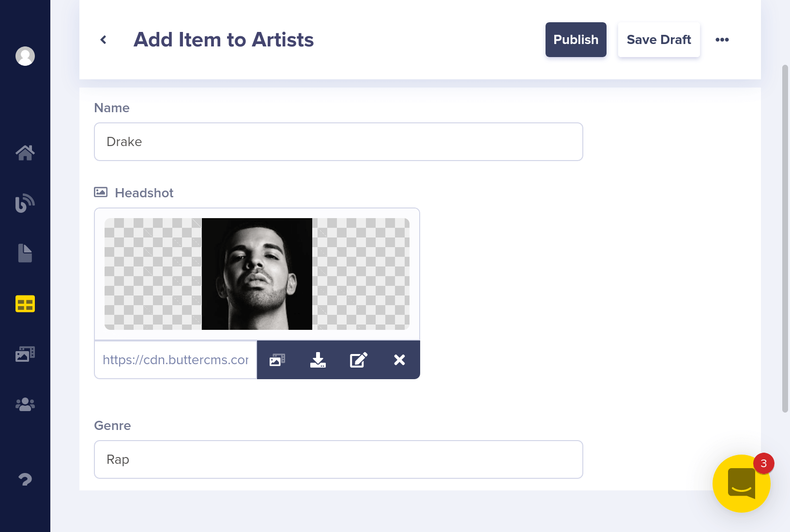Open the Collections section in the sidebar
790x532 pixels.
coord(25,304)
